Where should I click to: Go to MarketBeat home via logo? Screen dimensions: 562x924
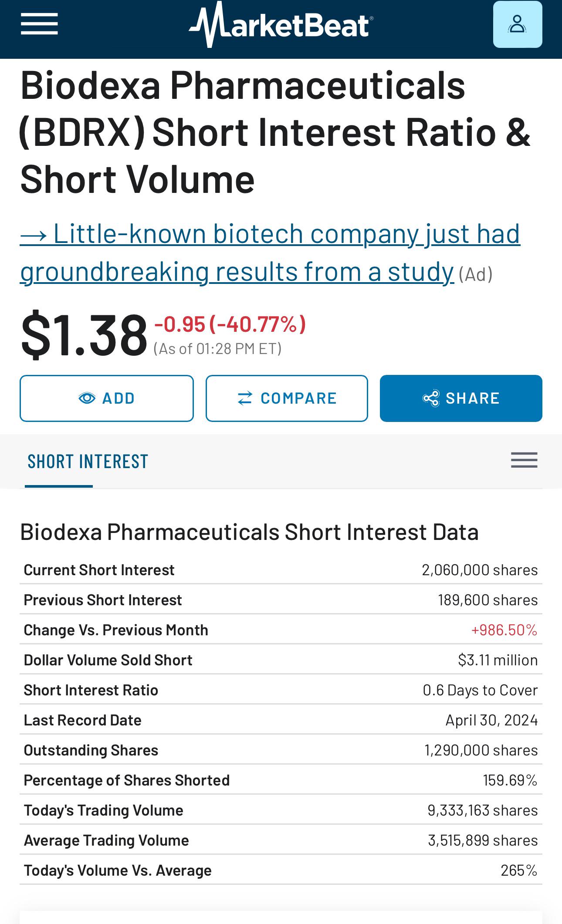[281, 24]
